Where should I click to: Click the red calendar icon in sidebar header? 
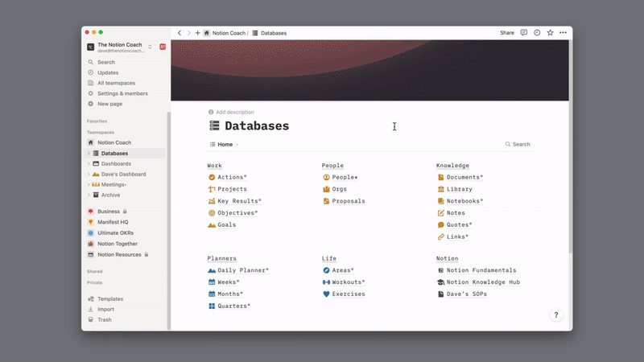point(163,47)
